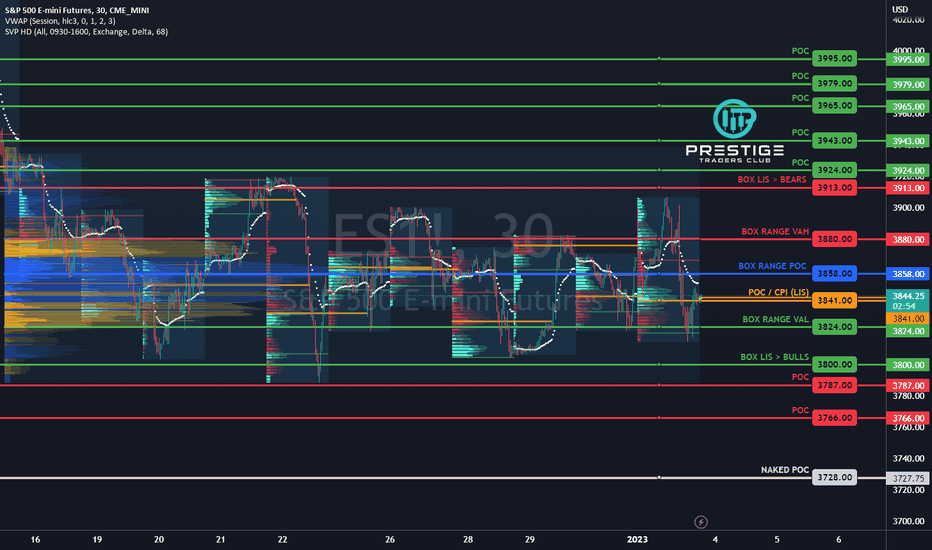Viewport: 932px width, 550px height.
Task: Open the USD currency selector above price axis
Action: pyautogui.click(x=900, y=9)
